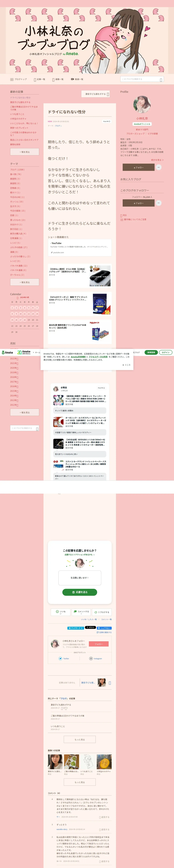Click the コメントする speech bubble button
174x868 pixels.
(x=81, y=612)
